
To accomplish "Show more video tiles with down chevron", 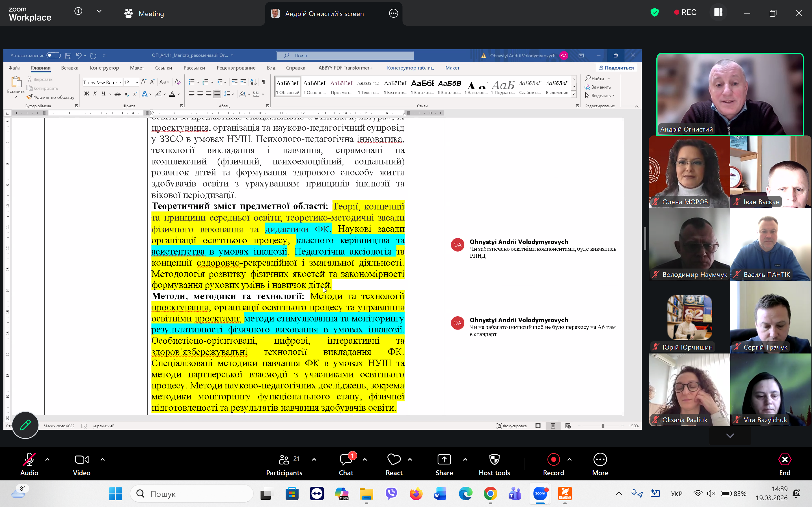I will point(730,435).
